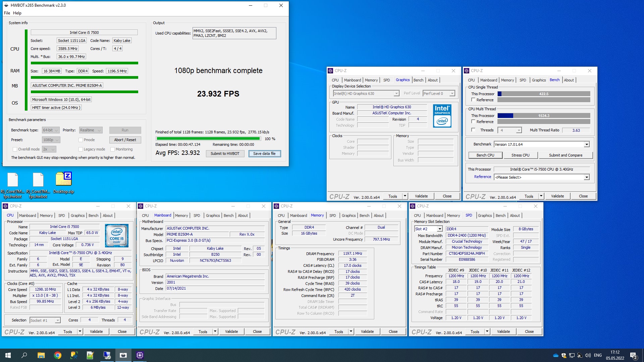Open Google Chrome from the taskbar
The width and height of the screenshot is (644, 362).
pos(58,355)
